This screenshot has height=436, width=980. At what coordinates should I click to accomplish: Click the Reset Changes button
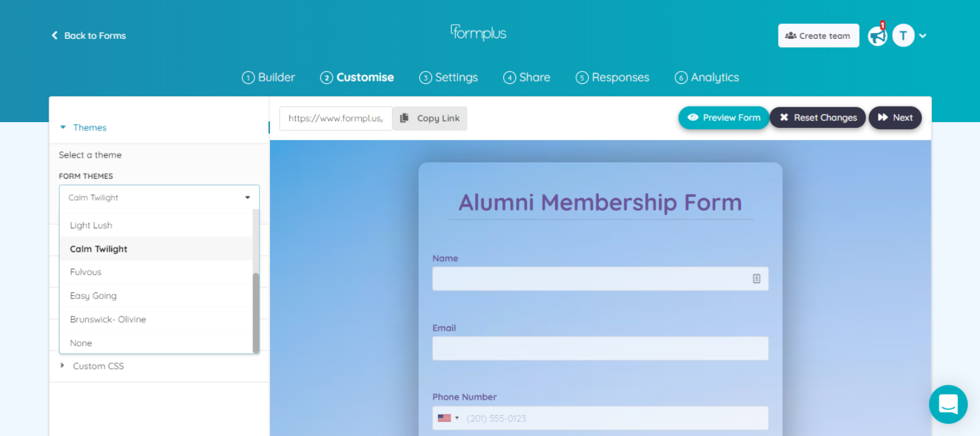click(x=817, y=118)
